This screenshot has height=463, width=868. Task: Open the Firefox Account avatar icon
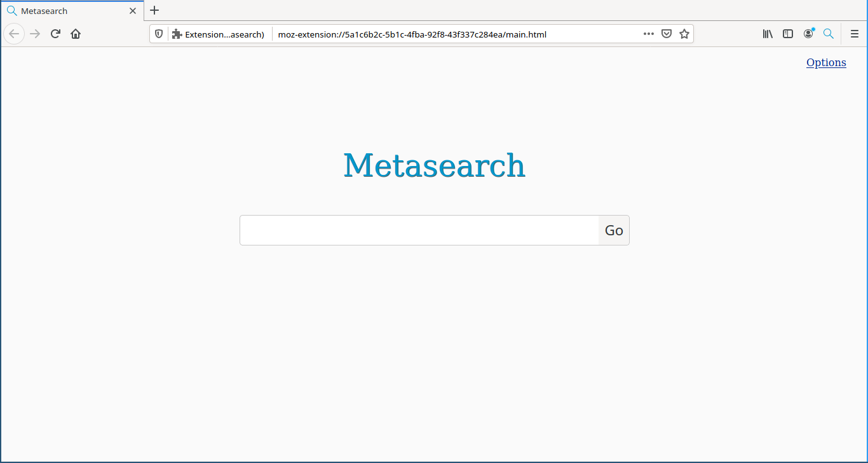(x=808, y=34)
